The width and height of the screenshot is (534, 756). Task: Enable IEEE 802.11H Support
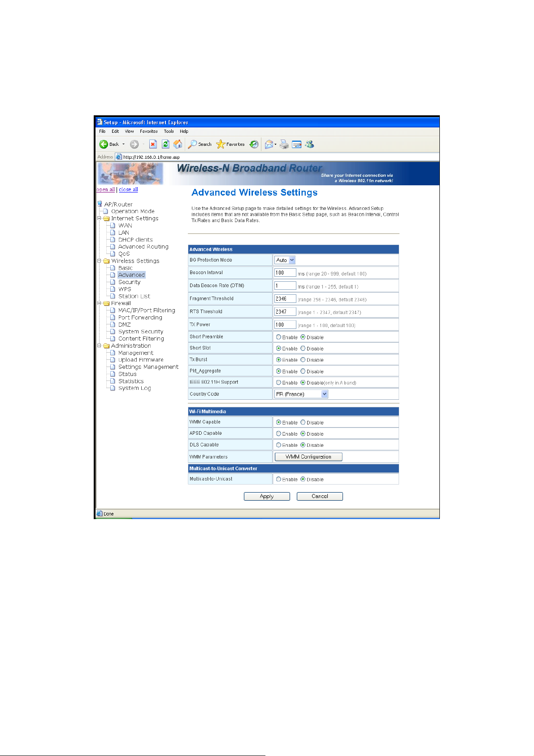[278, 383]
